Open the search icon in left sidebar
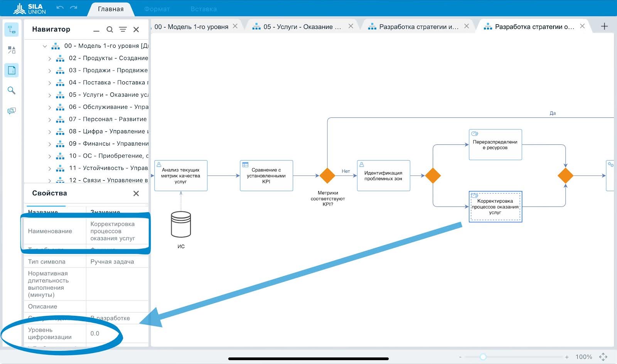Viewport: 617px width, 364px height. tap(12, 90)
